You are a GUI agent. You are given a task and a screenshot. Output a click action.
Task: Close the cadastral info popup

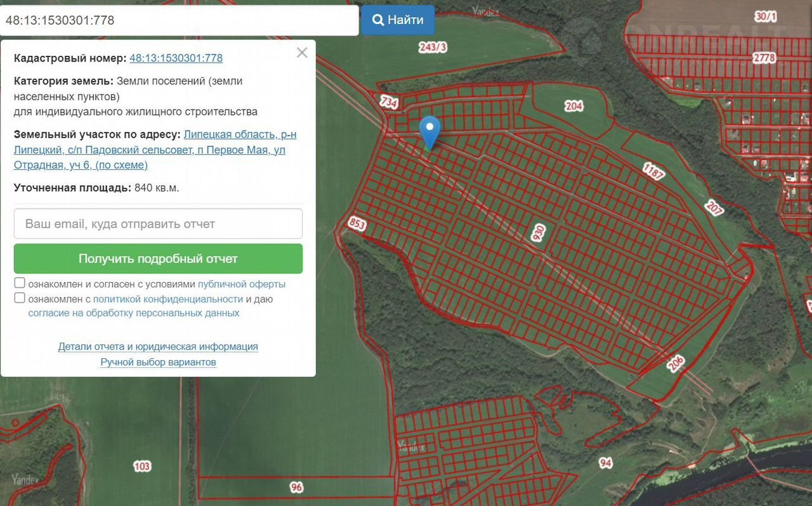302,53
